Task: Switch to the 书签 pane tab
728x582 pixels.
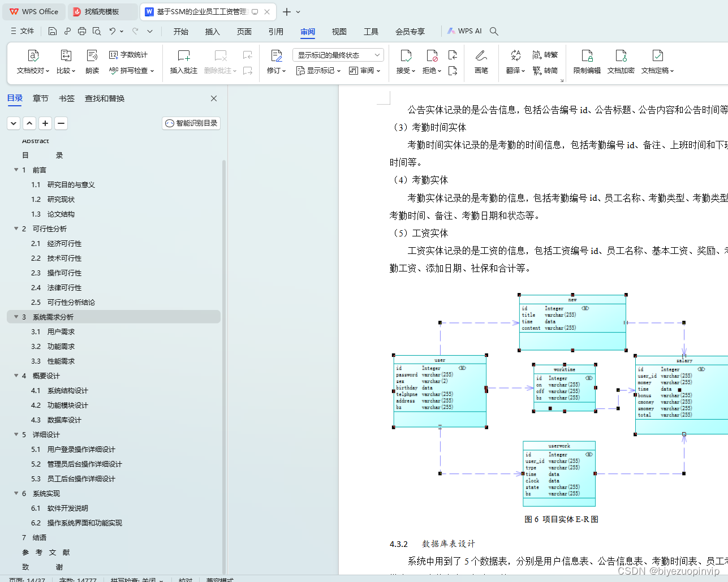Action: tap(67, 98)
